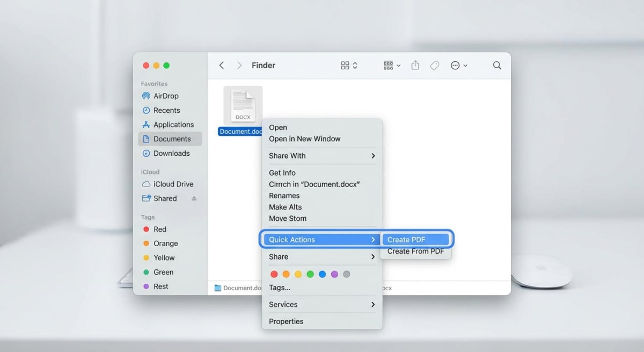Image resolution: width=644 pixels, height=352 pixels.
Task: Open iCloud Drive in the sidebar
Action: 173,184
